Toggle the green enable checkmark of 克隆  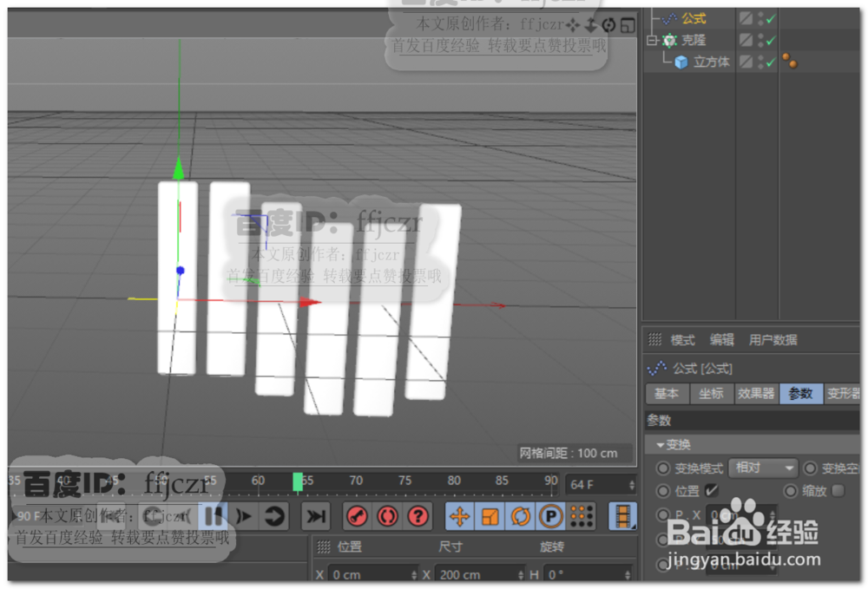point(770,40)
